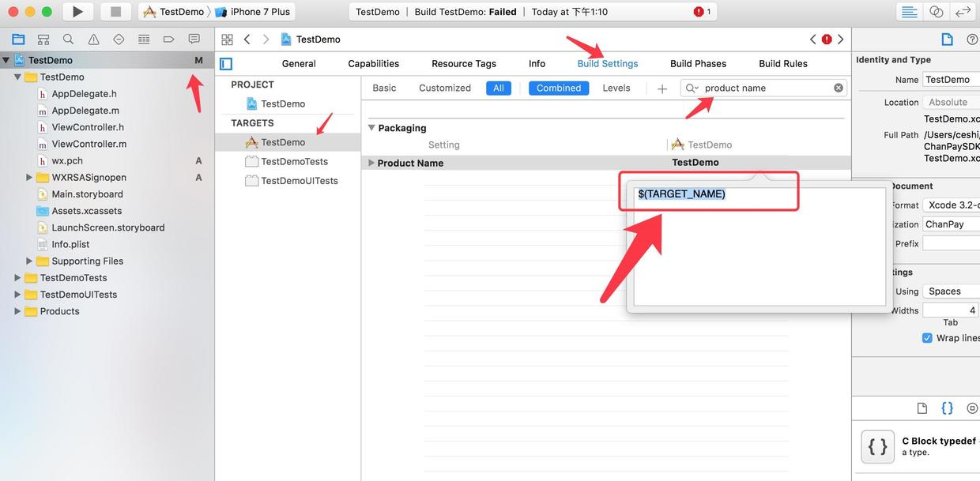The image size is (980, 481).
Task: Run the build with the Play button
Action: [77, 12]
